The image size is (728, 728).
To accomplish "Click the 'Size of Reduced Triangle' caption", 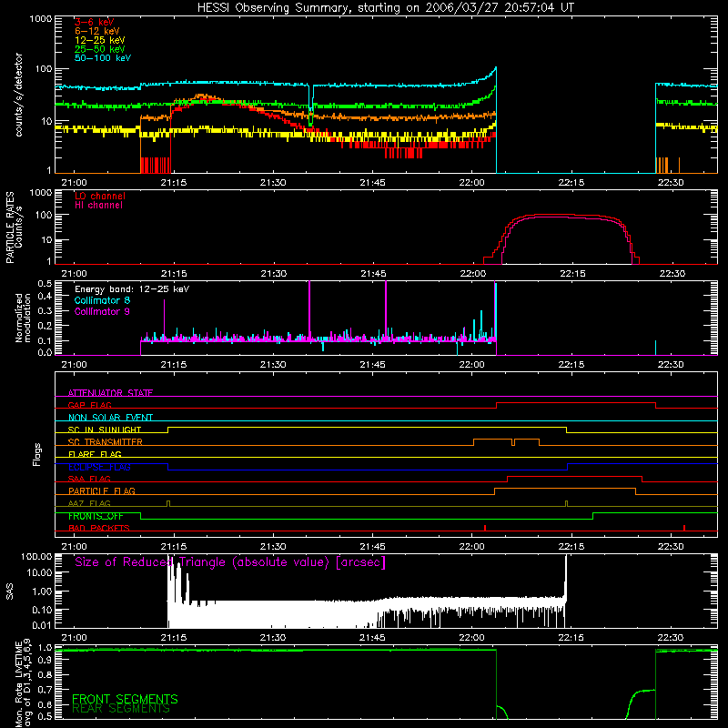I will (x=230, y=562).
